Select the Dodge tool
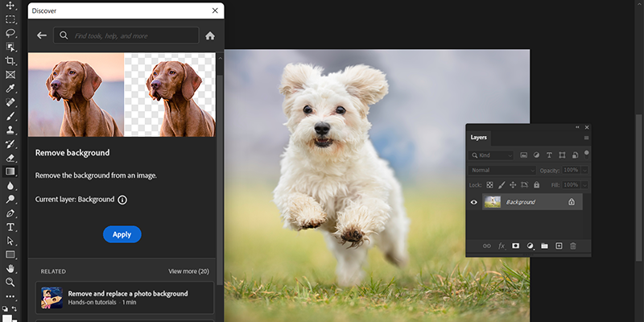644x322 pixels. tap(10, 199)
